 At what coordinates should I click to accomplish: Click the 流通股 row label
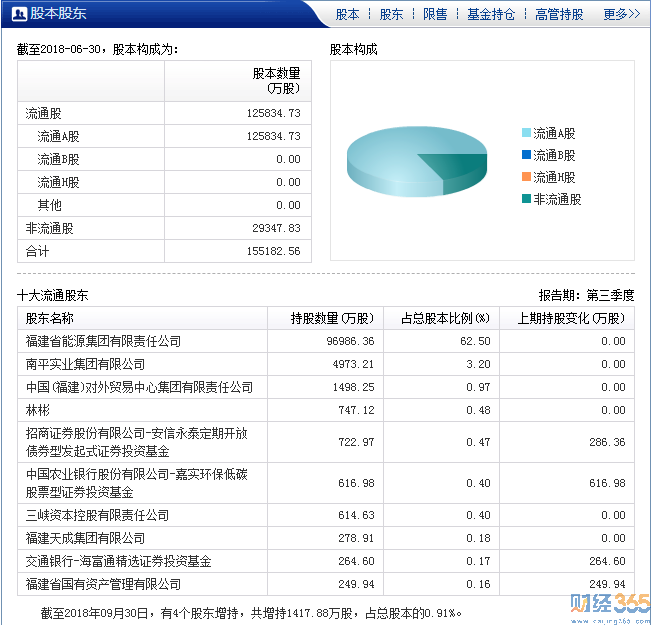[x=43, y=113]
